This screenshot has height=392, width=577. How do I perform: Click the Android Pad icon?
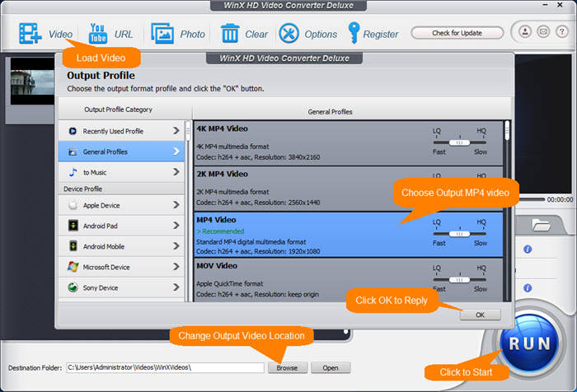coord(73,226)
